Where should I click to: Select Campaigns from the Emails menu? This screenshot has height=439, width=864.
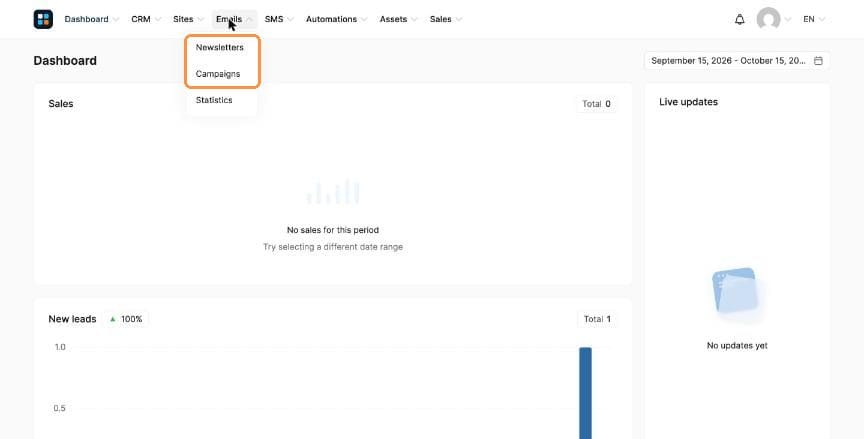pyautogui.click(x=218, y=74)
